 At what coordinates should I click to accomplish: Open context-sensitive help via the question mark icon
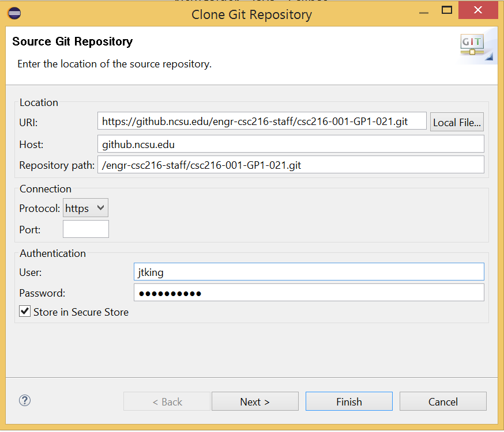click(24, 400)
